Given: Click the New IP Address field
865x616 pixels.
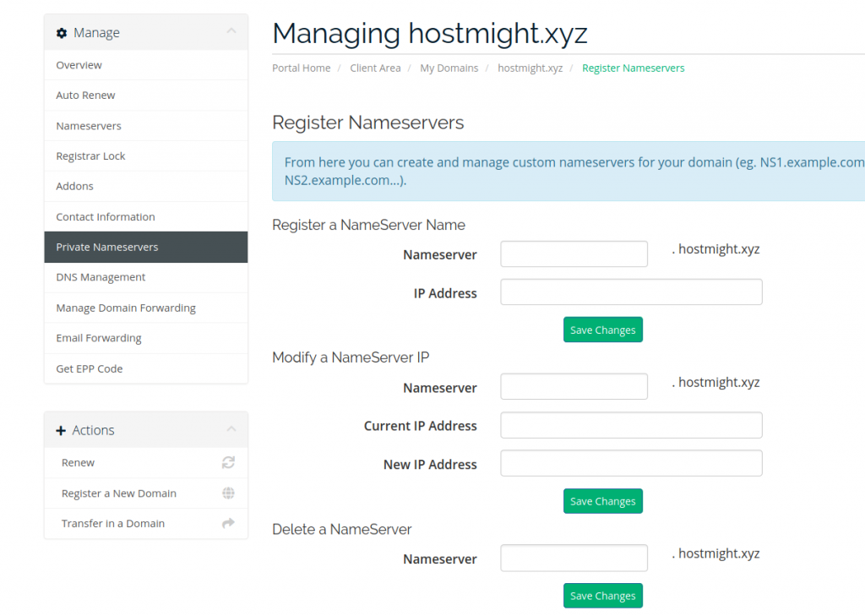Looking at the screenshot, I should (x=631, y=463).
